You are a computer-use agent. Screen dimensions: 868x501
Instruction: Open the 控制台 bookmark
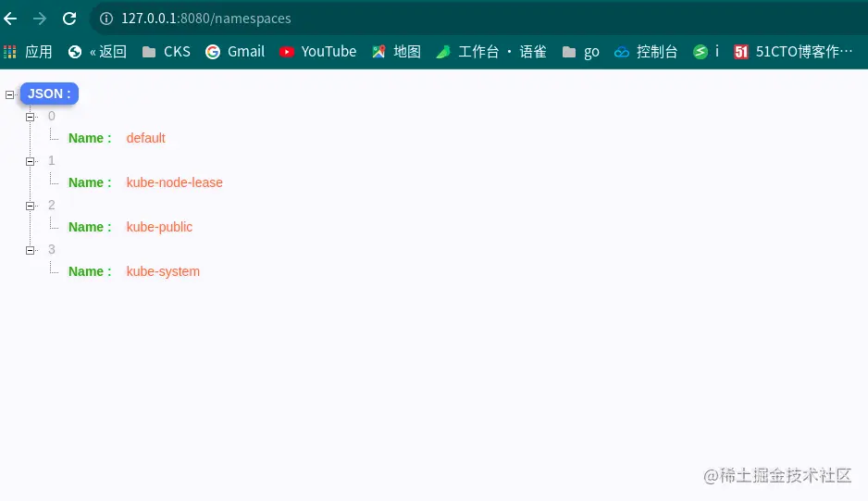(646, 52)
